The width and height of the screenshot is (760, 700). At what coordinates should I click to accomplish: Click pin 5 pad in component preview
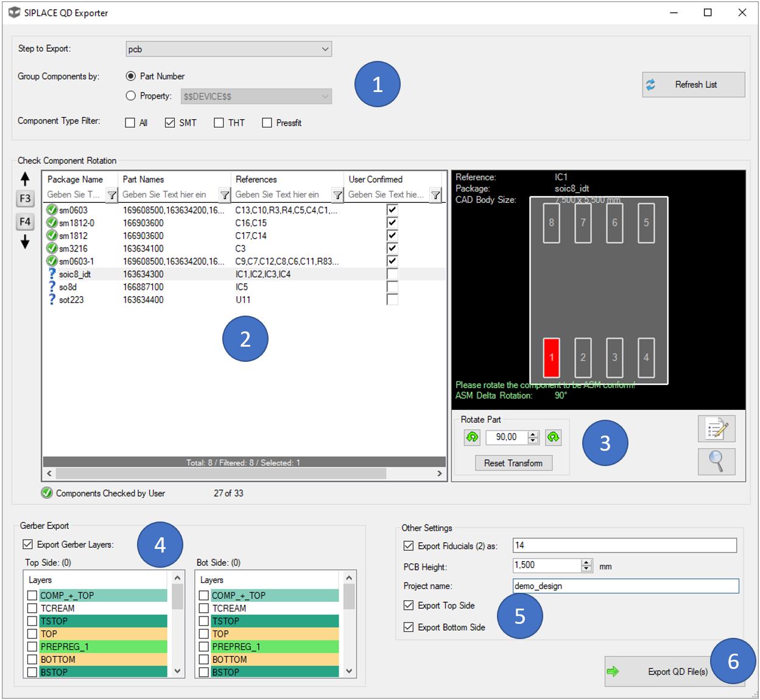(x=646, y=222)
